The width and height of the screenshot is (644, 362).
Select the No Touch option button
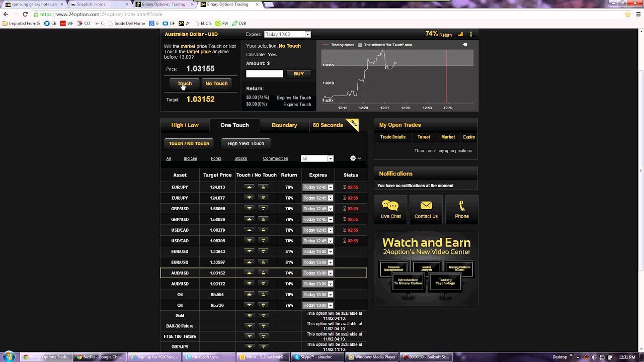click(216, 83)
